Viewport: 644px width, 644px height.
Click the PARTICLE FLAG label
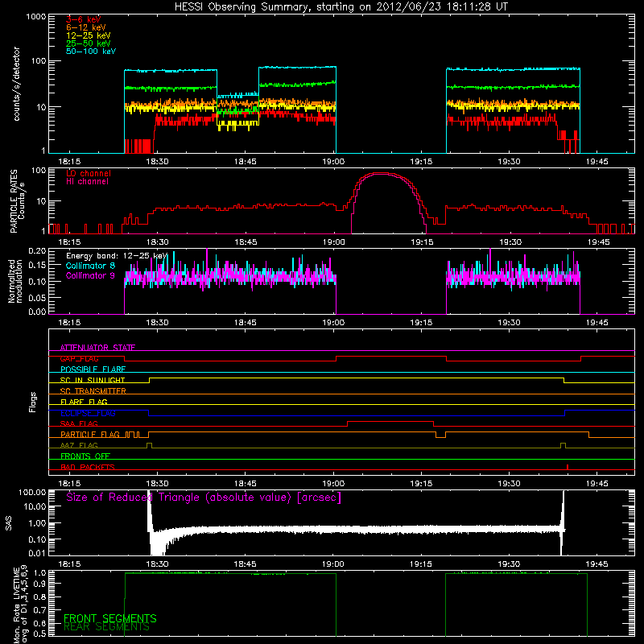tap(90, 434)
